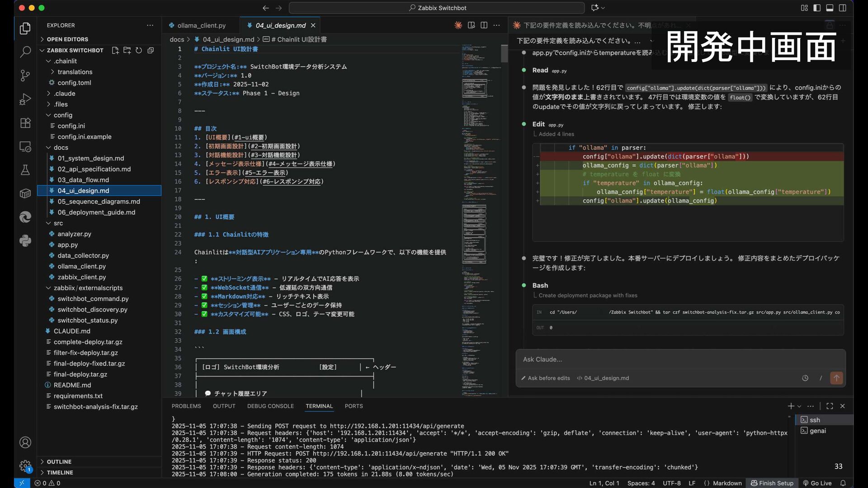Click the New File icon in explorer
Screen dimensions: 868x488
pos(115,50)
